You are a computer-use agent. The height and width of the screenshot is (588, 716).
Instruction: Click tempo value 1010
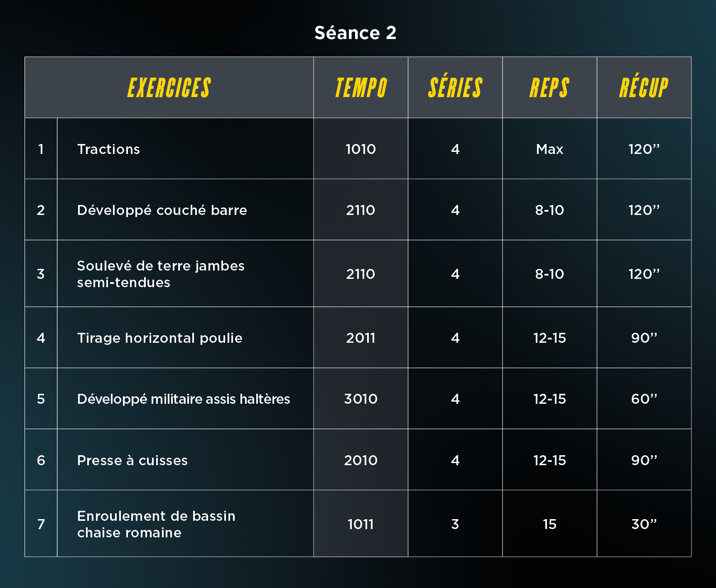(x=361, y=149)
